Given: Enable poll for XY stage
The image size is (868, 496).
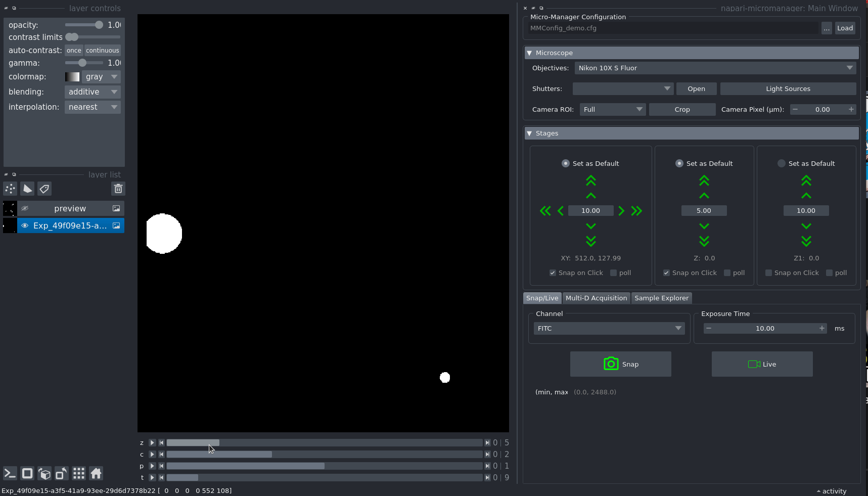Looking at the screenshot, I should (613, 273).
